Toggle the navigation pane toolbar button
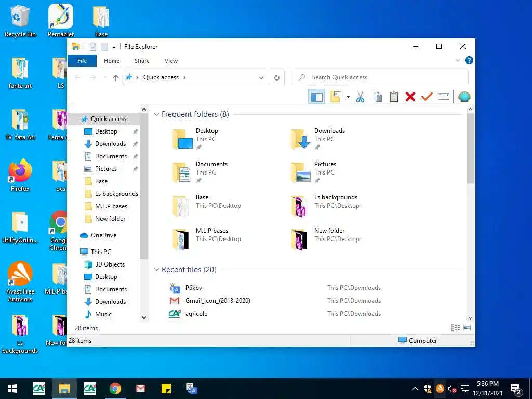The image size is (532, 399). pyautogui.click(x=316, y=97)
